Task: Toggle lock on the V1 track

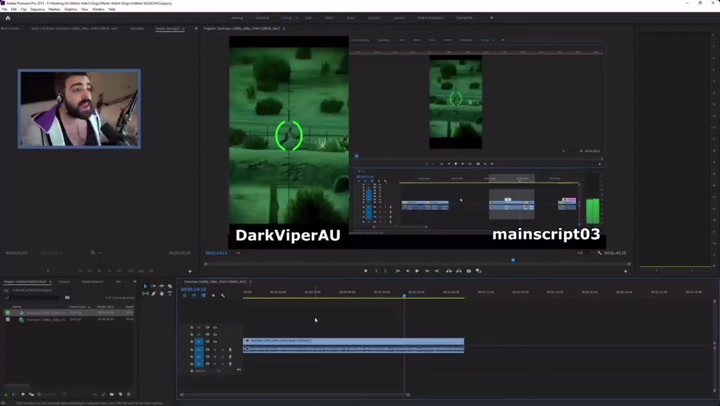Action: click(x=191, y=342)
